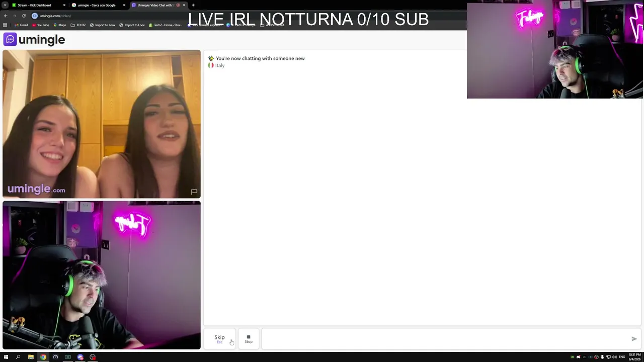This screenshot has height=362, width=644.
Task: Open OBS Studio from the taskbar
Action: [93, 357]
